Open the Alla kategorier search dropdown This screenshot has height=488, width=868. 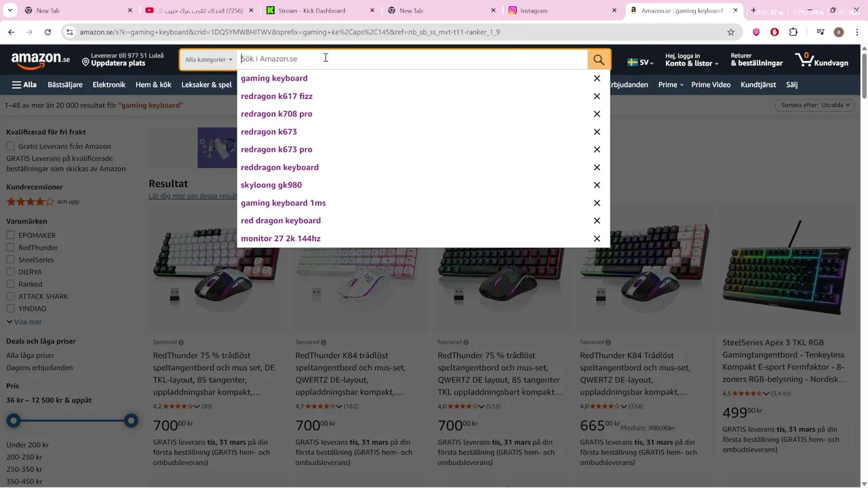(209, 60)
